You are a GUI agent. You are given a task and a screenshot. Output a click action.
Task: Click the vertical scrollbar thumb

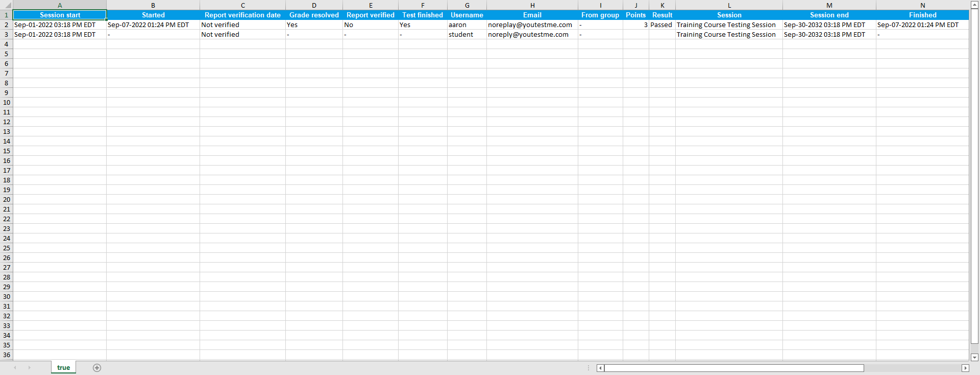pyautogui.click(x=974, y=176)
